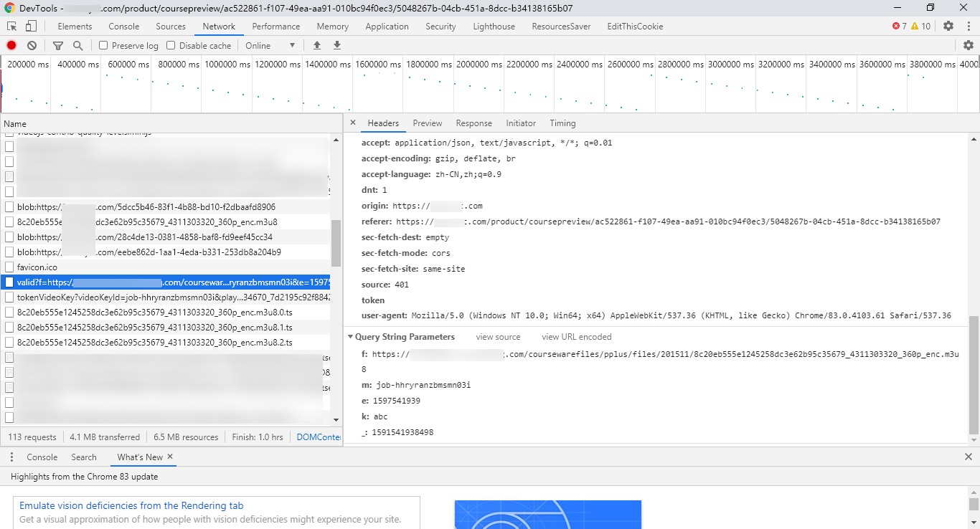Open the network search magnifier icon

tap(77, 45)
